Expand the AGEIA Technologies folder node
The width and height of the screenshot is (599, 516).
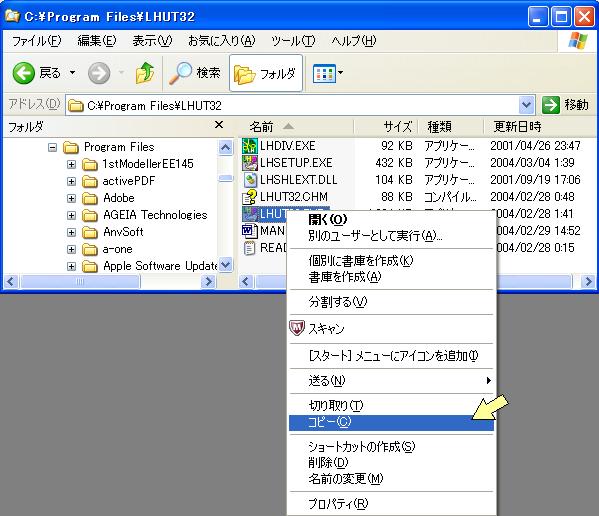[71, 215]
